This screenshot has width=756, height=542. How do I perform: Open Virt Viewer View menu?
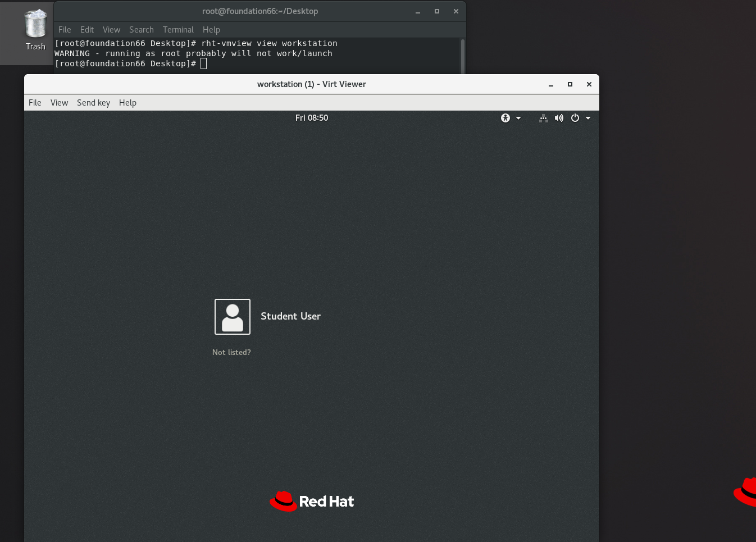pos(59,103)
